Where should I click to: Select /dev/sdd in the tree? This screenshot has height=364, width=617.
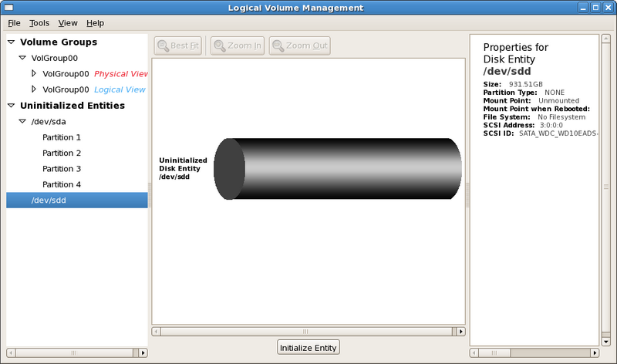pyautogui.click(x=77, y=201)
